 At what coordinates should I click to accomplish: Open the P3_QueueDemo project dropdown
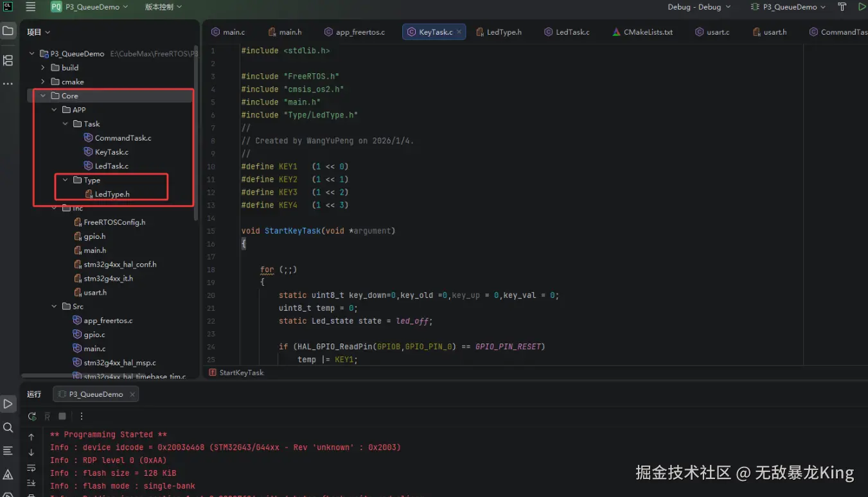89,7
